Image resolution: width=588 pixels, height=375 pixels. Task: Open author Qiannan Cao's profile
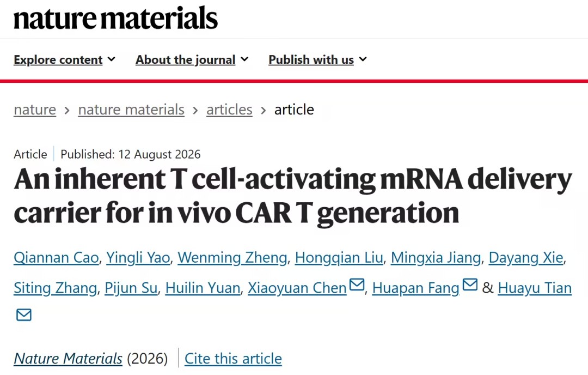(56, 257)
